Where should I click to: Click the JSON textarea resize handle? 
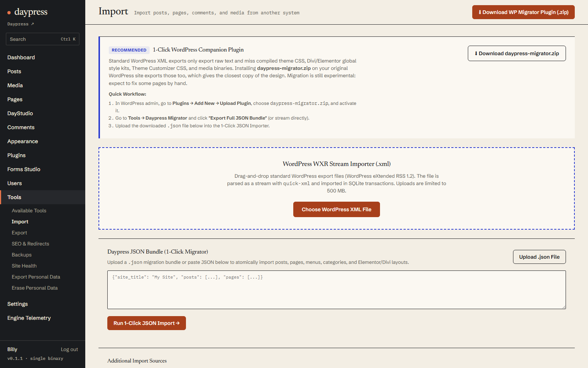point(563,307)
